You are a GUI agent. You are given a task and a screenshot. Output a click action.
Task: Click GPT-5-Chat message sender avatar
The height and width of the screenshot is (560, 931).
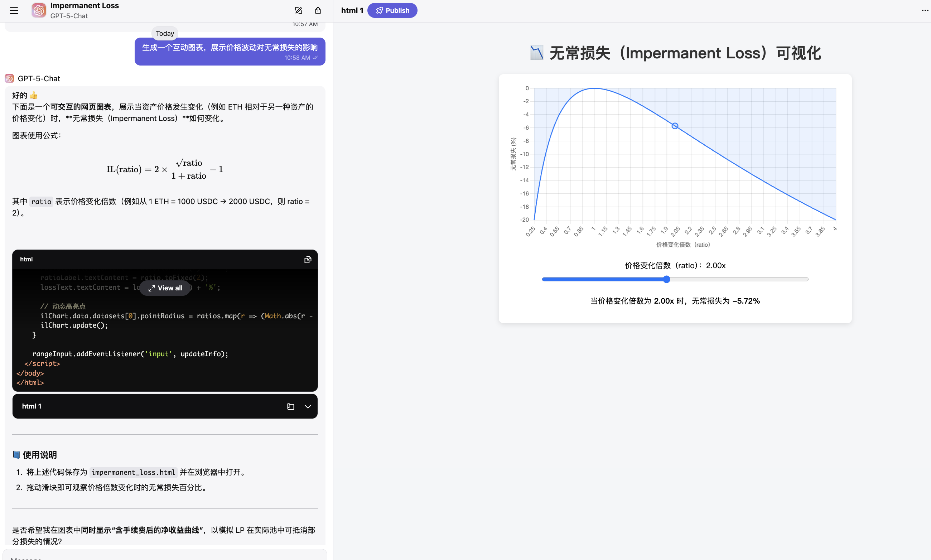9,78
